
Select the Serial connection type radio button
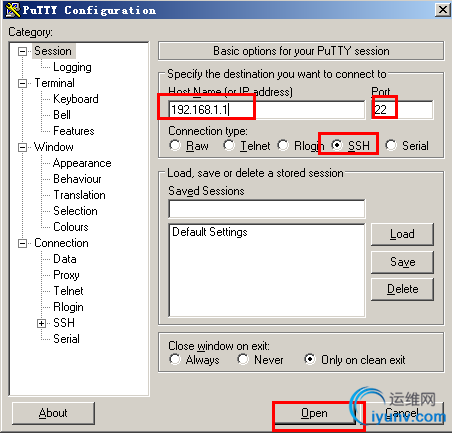click(x=391, y=145)
